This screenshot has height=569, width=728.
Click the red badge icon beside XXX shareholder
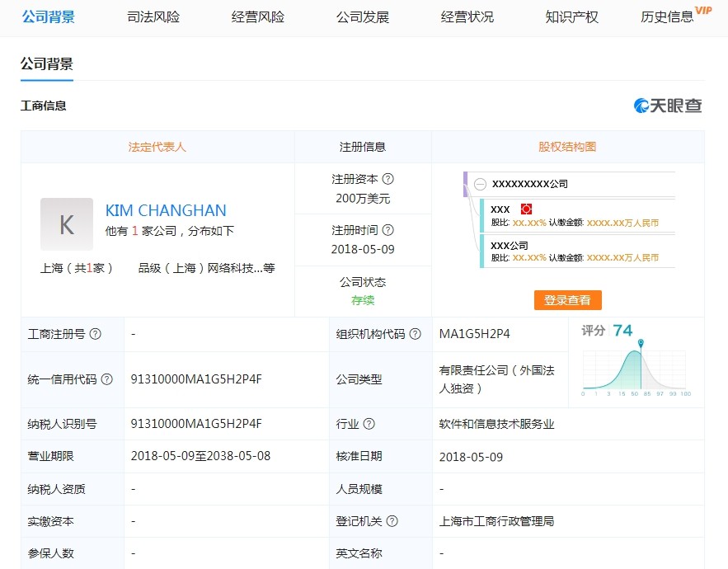pos(527,209)
